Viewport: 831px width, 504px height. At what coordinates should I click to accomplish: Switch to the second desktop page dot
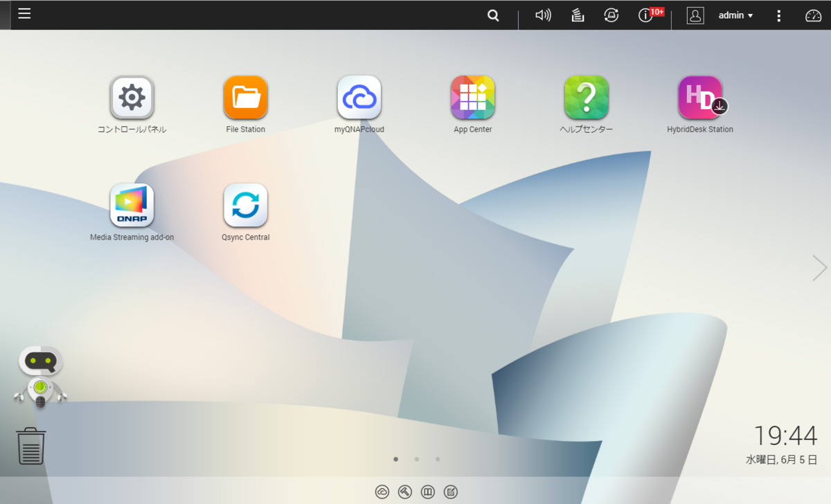click(x=416, y=459)
